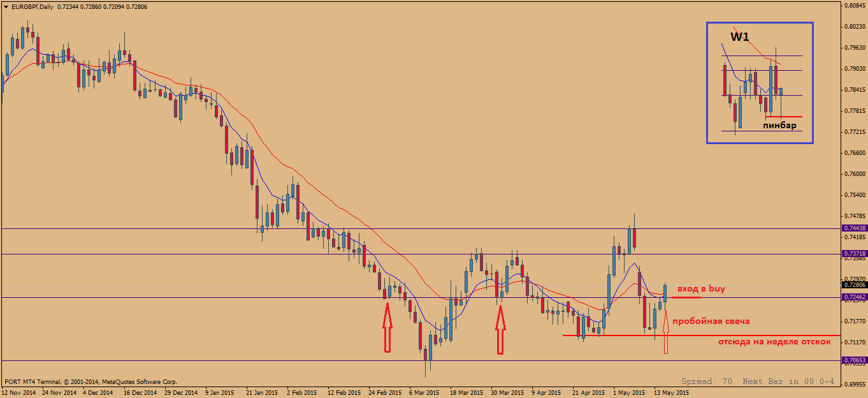Click the Spread: 70 Next Bar status text
The image size is (868, 398).
(x=757, y=381)
